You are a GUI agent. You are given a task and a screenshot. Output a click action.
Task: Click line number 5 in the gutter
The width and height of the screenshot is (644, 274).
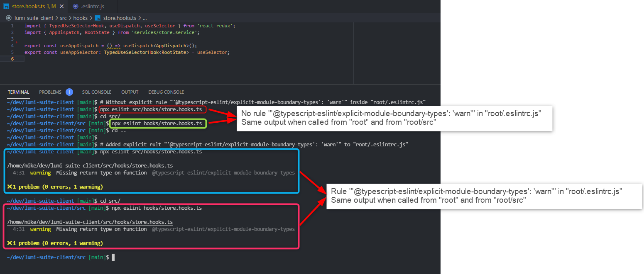click(12, 52)
